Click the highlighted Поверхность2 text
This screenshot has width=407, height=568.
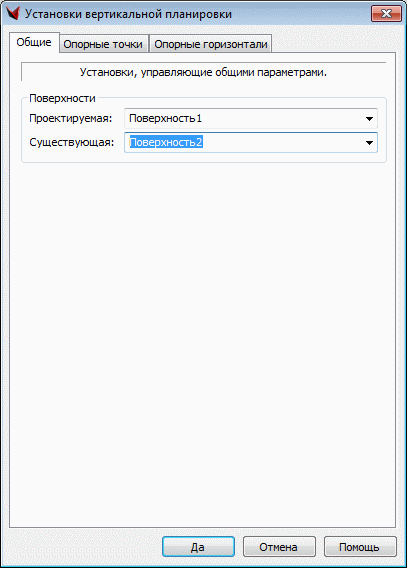click(x=166, y=142)
